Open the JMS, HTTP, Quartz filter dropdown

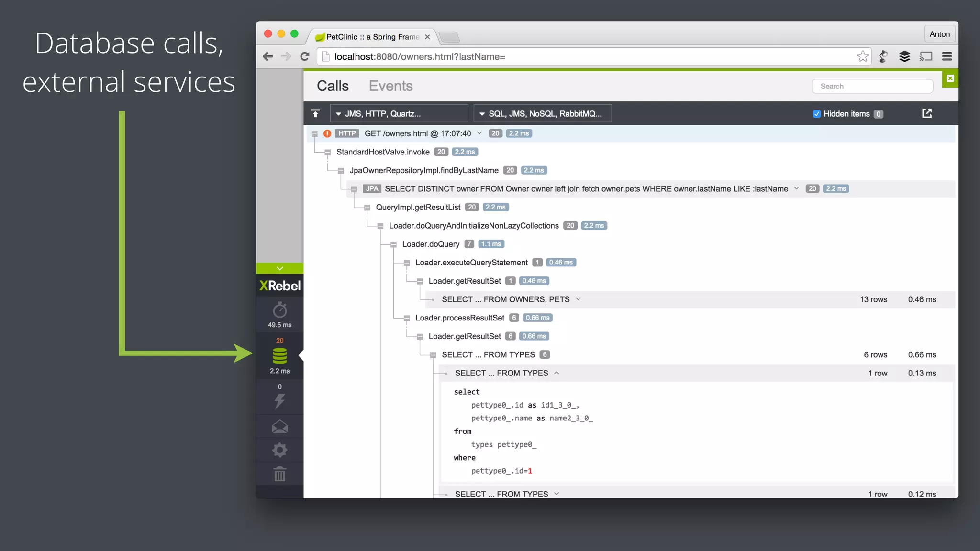pos(399,113)
